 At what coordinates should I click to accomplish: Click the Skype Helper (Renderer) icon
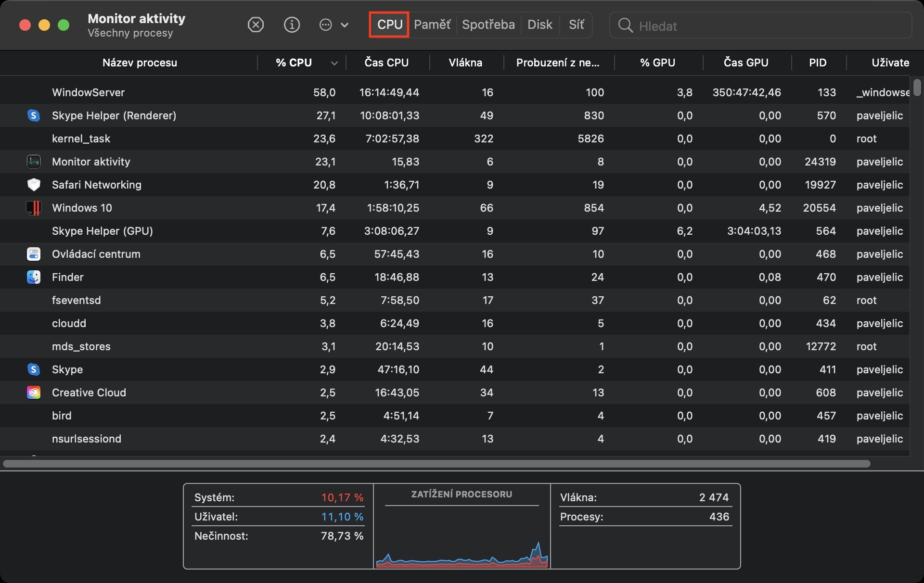coord(33,115)
